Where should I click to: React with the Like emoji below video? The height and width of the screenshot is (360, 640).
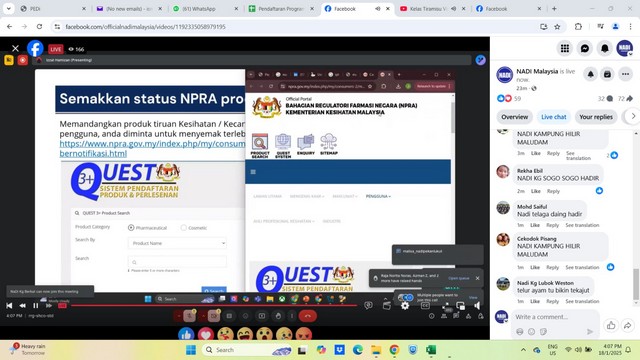186,334
